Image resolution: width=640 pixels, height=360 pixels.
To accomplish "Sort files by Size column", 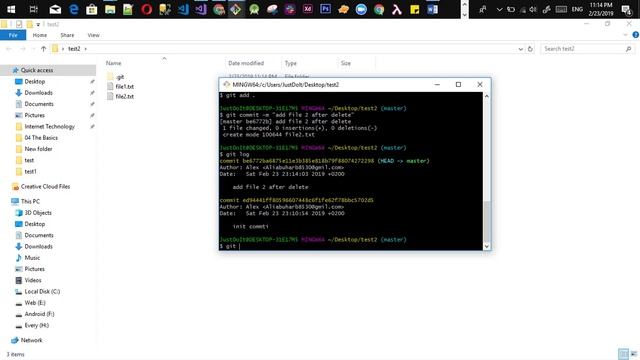I will (x=346, y=63).
